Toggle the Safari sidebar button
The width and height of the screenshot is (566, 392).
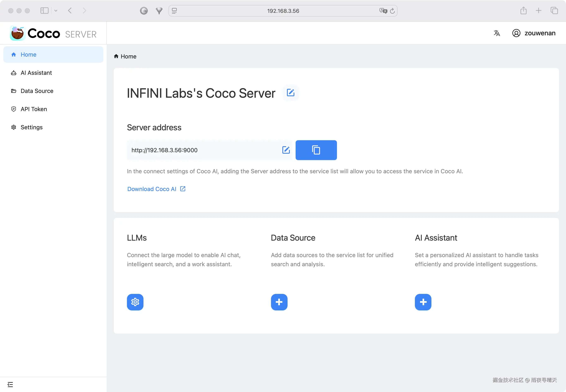click(44, 11)
